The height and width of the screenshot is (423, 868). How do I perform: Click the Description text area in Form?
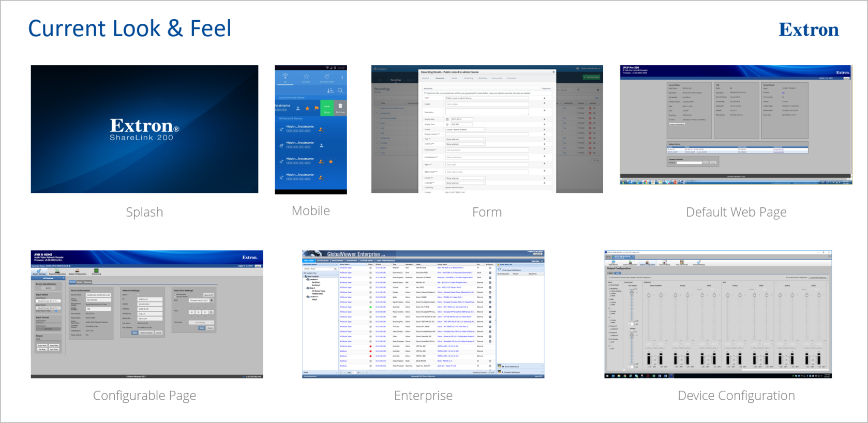click(x=487, y=112)
